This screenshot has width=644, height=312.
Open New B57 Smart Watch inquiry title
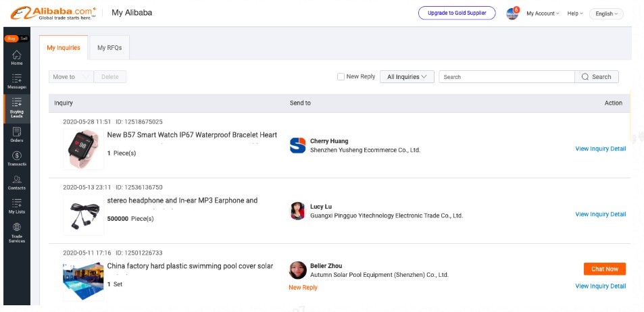click(x=192, y=135)
